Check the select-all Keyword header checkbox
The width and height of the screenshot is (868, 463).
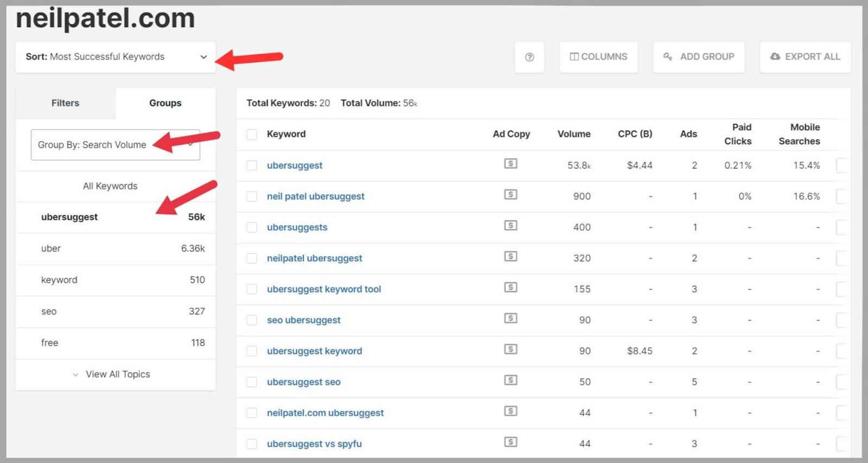coord(252,134)
